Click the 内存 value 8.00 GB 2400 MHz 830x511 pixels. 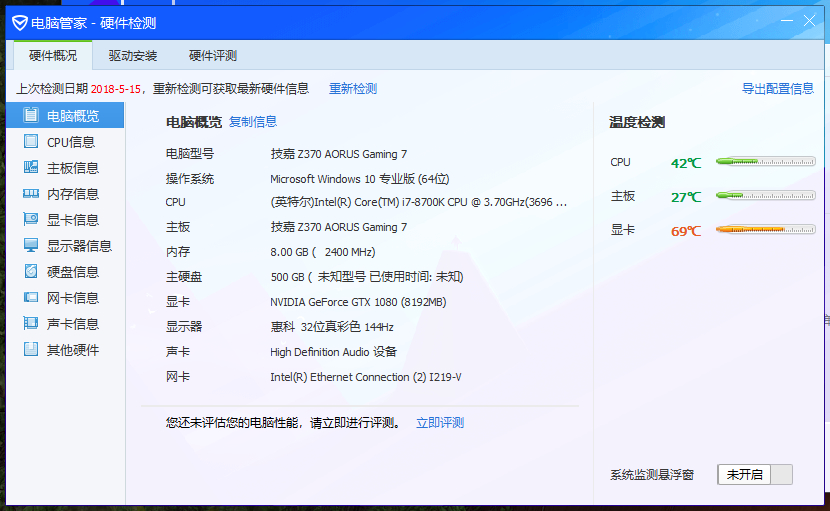pyautogui.click(x=322, y=252)
